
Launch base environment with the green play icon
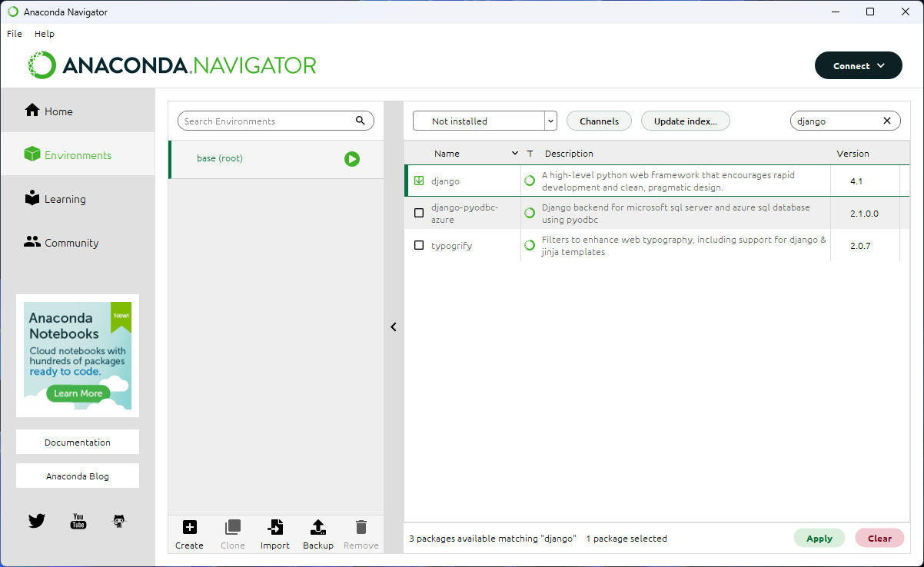pos(352,159)
